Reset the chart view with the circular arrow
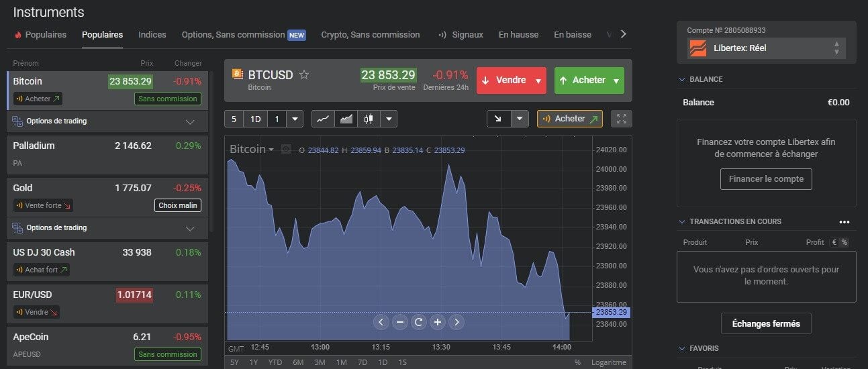The height and width of the screenshot is (369, 868). coord(419,322)
